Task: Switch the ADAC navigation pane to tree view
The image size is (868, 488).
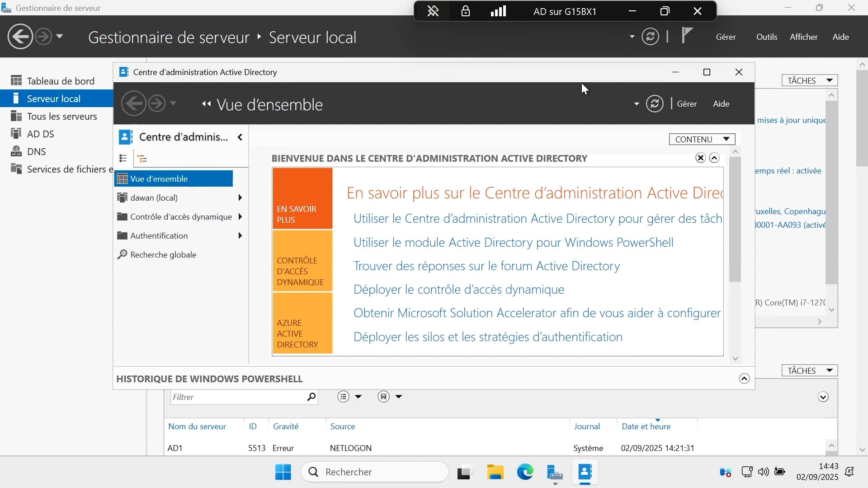Action: pyautogui.click(x=143, y=158)
